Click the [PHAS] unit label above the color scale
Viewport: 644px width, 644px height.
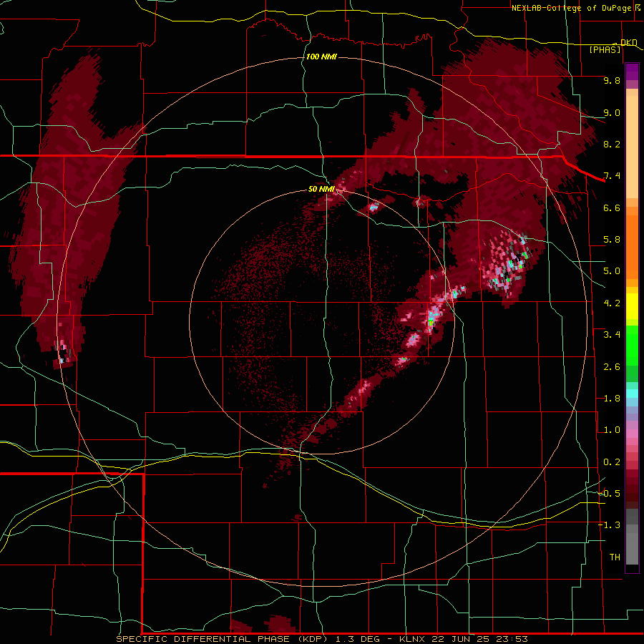point(605,49)
